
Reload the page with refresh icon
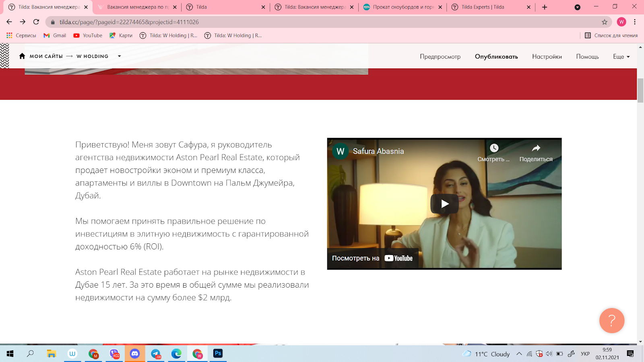pos(36,22)
